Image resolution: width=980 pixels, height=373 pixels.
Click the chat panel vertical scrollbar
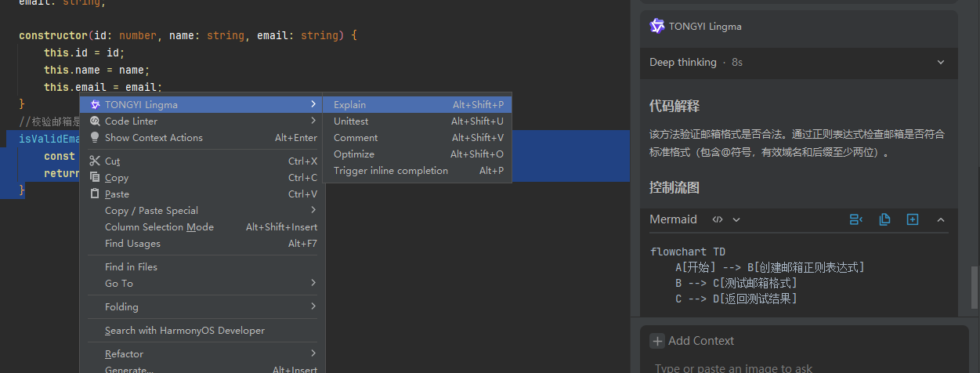coord(975,286)
